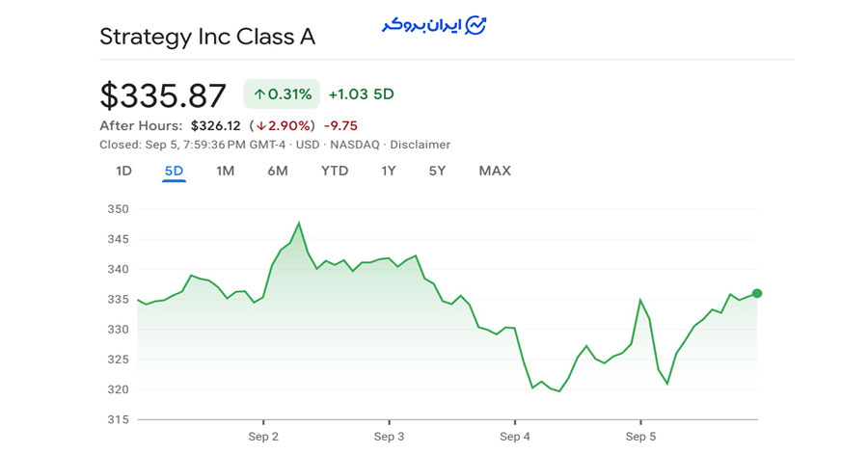Open the 5Y chart range

pyautogui.click(x=438, y=172)
